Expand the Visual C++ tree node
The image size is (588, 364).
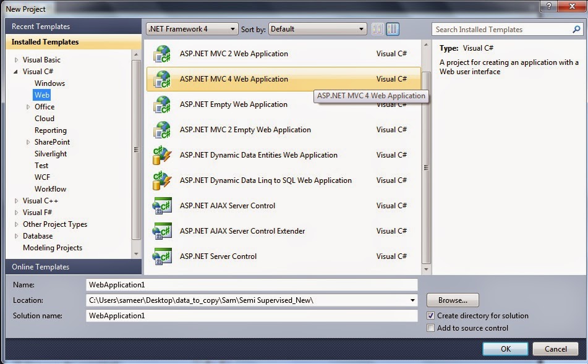(16, 201)
